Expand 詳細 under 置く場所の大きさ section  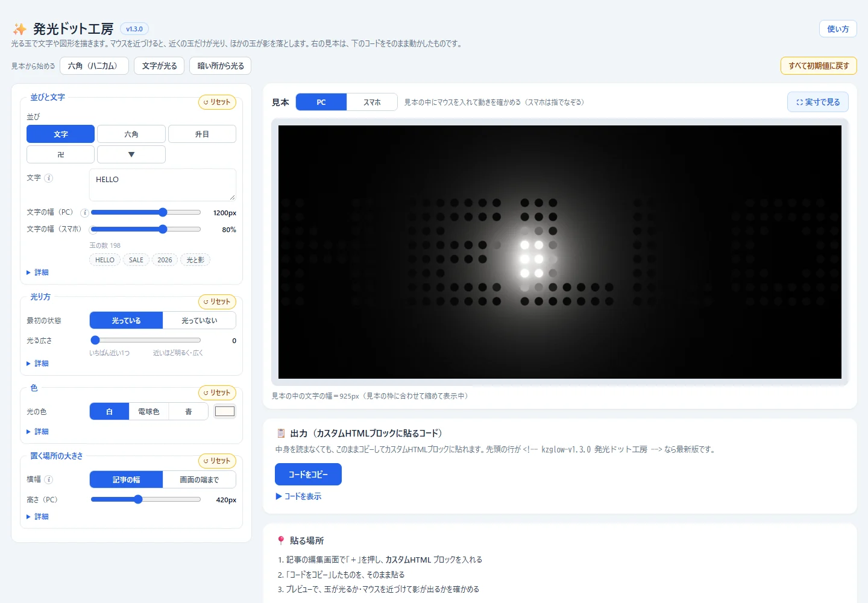[x=37, y=517]
